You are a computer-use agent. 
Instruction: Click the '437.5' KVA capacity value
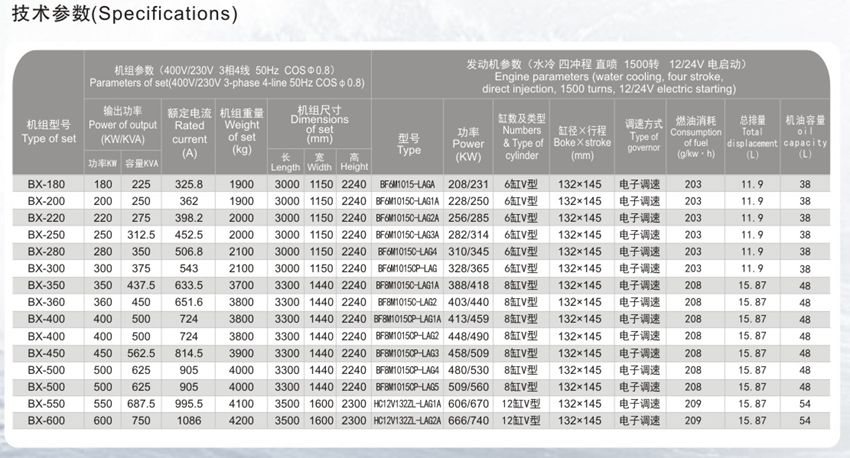[x=141, y=285]
